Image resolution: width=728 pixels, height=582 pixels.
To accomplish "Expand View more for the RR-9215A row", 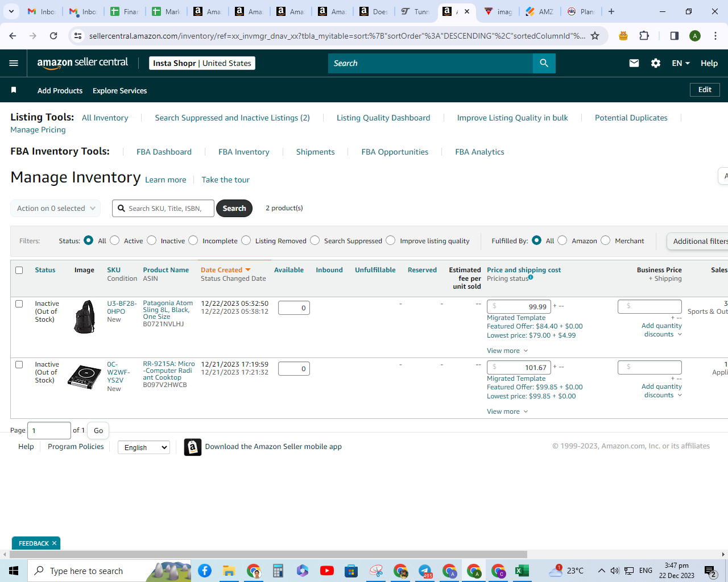I will coord(507,411).
